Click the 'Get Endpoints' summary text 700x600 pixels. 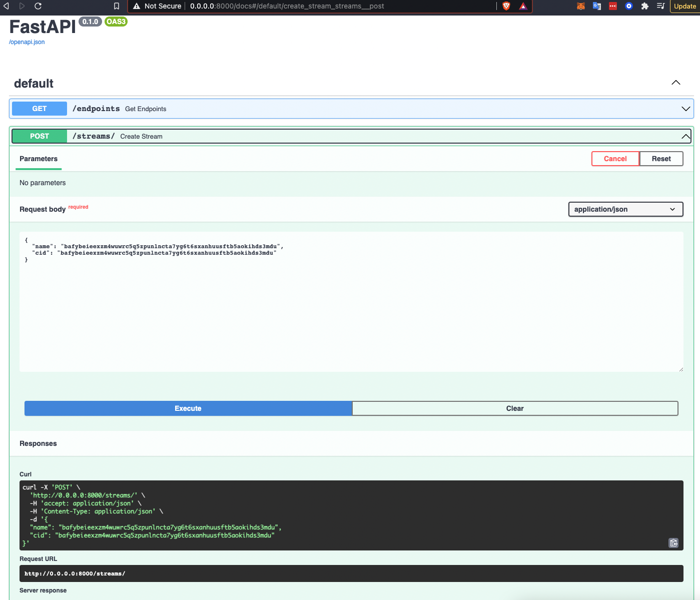[146, 109]
